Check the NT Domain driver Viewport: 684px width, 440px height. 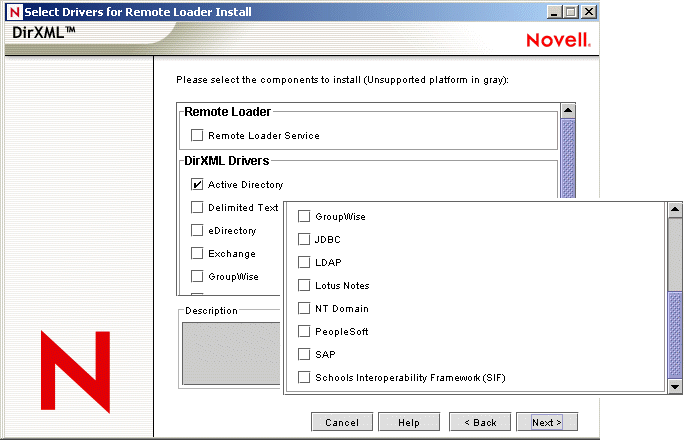[305, 308]
